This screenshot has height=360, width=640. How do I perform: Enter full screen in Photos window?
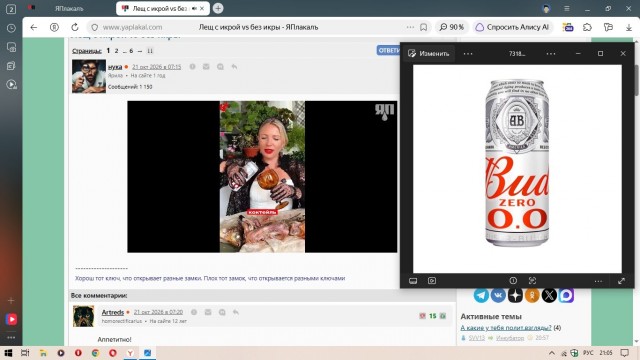[621, 281]
